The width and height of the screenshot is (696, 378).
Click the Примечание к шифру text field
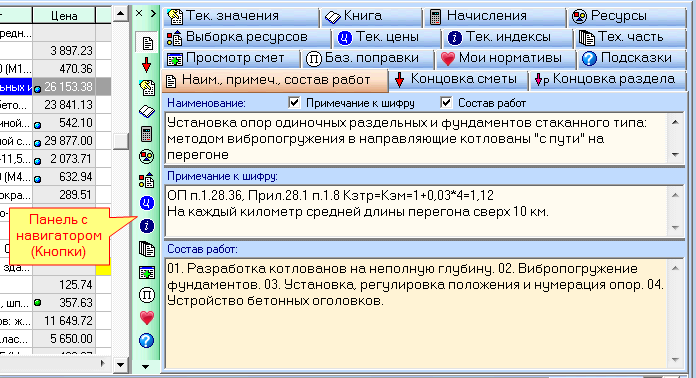(x=416, y=211)
